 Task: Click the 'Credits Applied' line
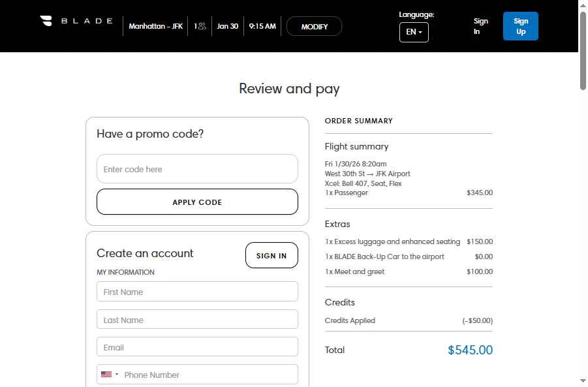pos(350,320)
